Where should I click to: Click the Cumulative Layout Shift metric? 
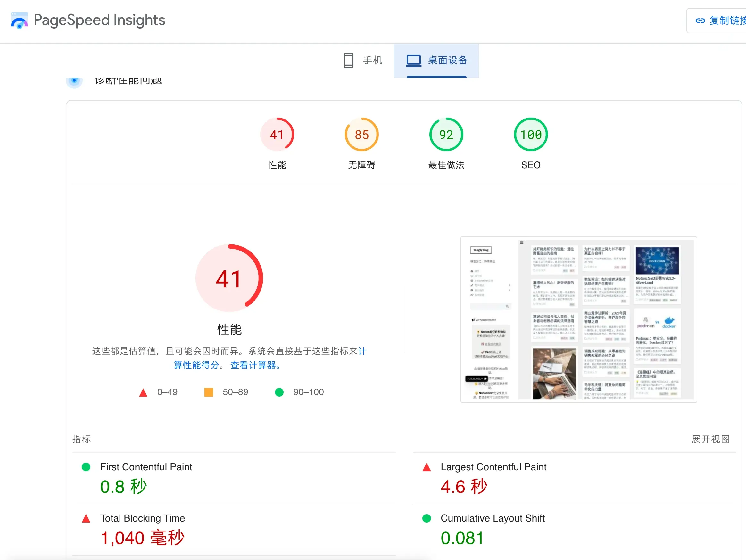[x=493, y=518]
